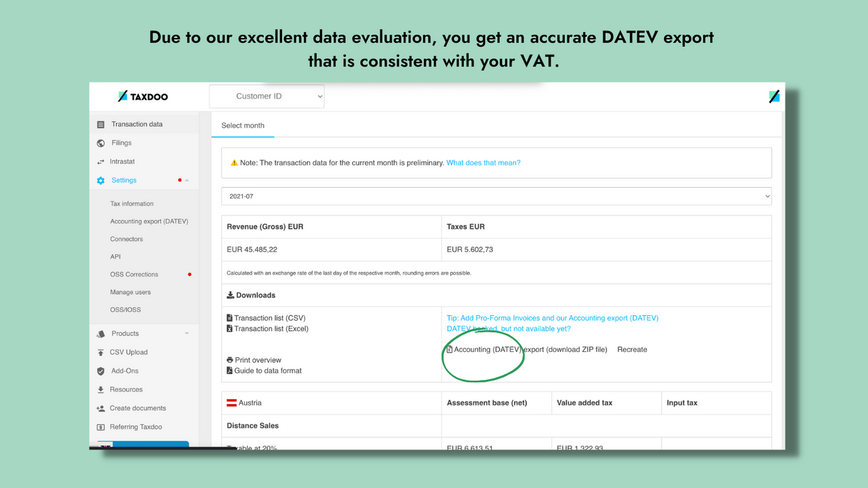Switch to the Select month tab
This screenshot has height=488, width=868.
(x=243, y=125)
